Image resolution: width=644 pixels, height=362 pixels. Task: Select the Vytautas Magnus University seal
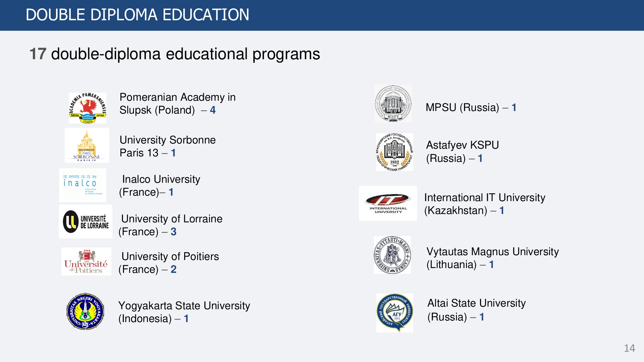pyautogui.click(x=392, y=255)
